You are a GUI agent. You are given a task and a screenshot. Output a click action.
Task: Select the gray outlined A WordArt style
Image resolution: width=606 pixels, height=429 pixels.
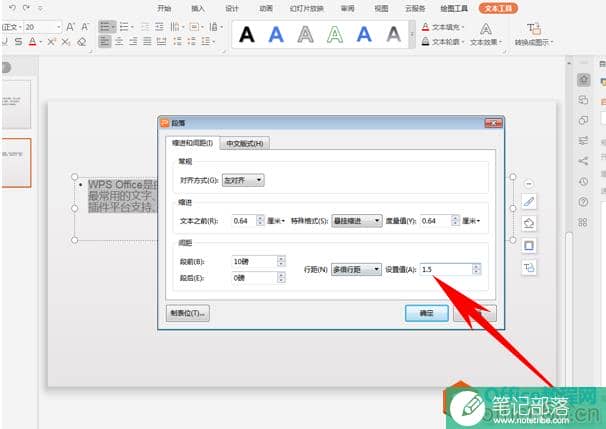click(305, 34)
